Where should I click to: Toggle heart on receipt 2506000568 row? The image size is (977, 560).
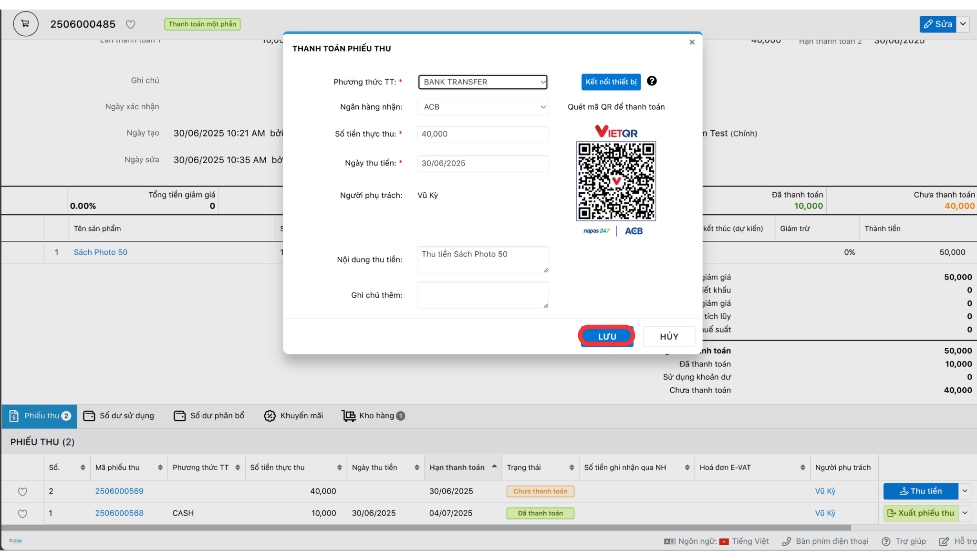22,513
